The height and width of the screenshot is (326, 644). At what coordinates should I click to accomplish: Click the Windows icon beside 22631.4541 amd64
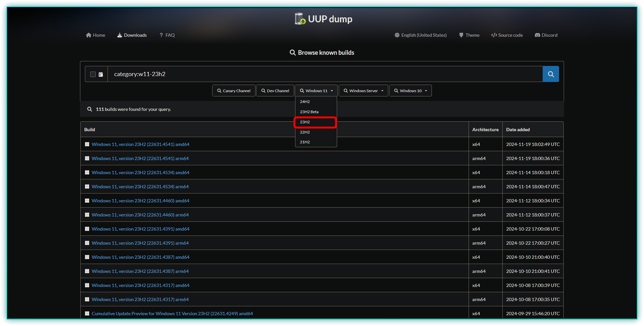pos(87,144)
